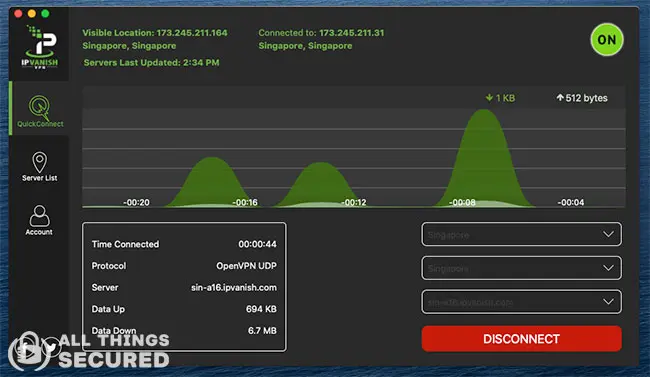Viewport: 650px width, 377px height.
Task: Click the red close window button
Action: [18, 14]
